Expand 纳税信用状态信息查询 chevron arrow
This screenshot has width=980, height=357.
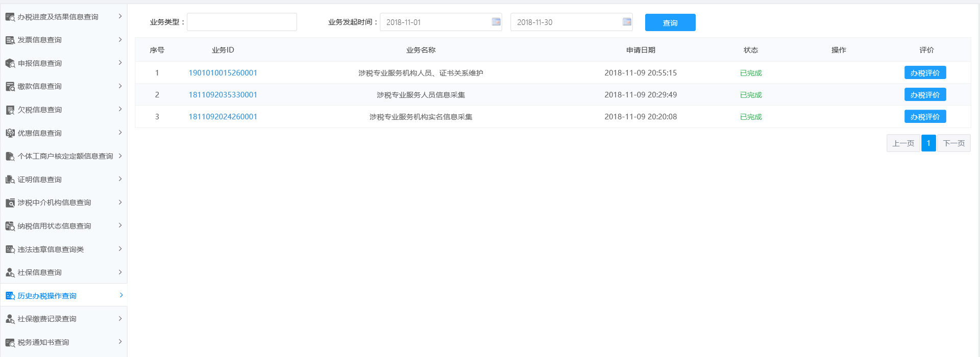coord(120,225)
